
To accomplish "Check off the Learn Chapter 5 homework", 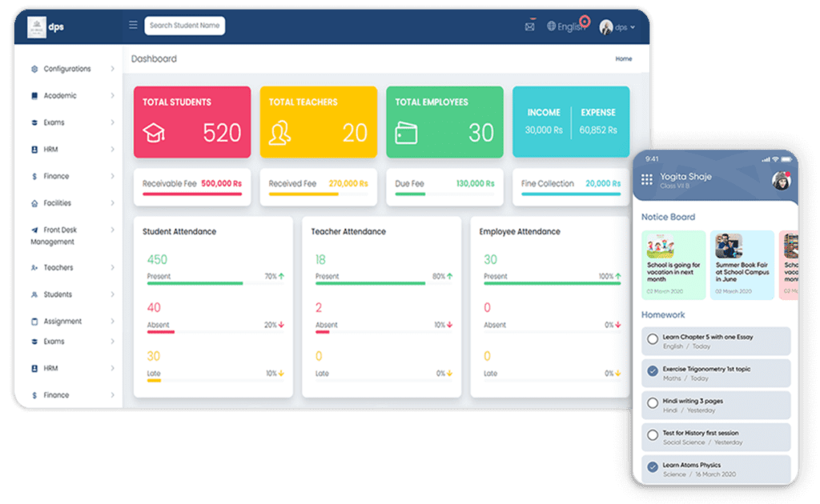I will coord(652,338).
